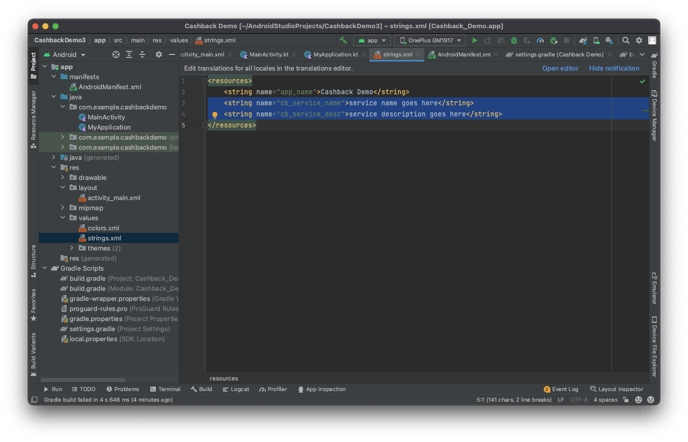Open the Profiler tool window
Image resolution: width=688 pixels, height=442 pixels.
pos(274,389)
